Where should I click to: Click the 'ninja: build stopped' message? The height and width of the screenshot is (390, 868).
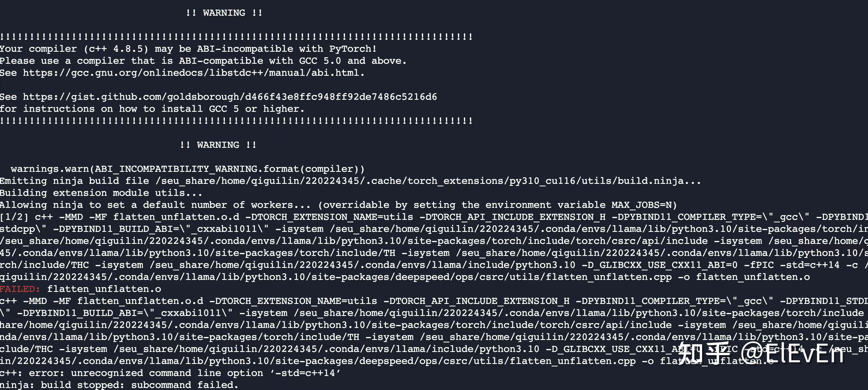click(x=119, y=385)
